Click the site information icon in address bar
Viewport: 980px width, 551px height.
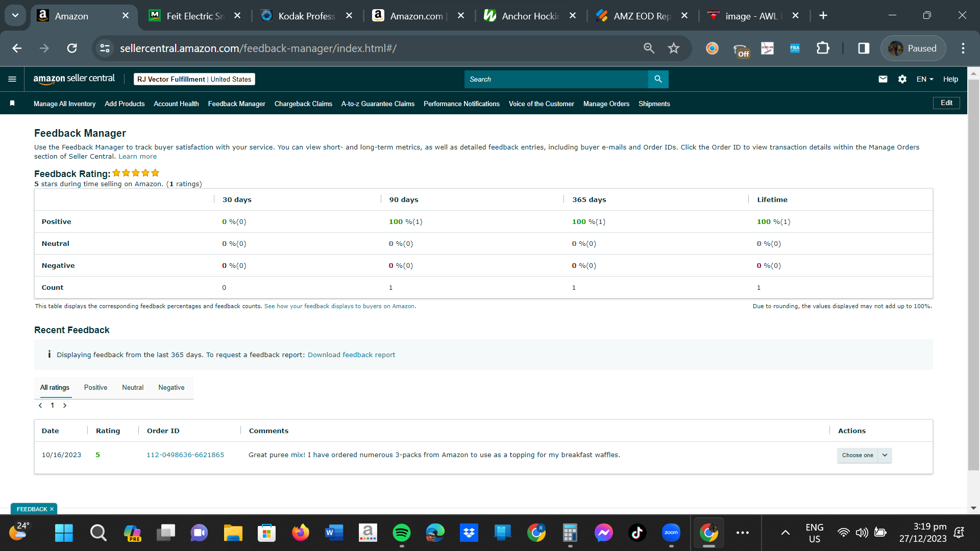105,48
